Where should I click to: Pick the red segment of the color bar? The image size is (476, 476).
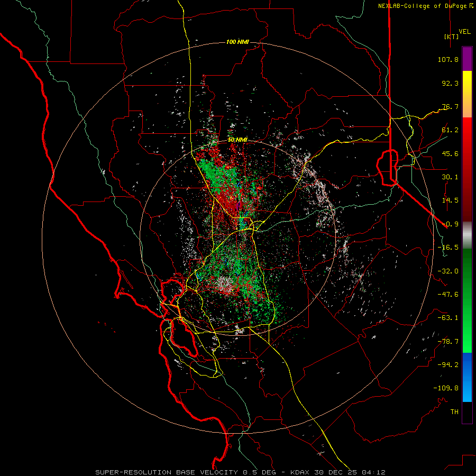tap(467, 169)
